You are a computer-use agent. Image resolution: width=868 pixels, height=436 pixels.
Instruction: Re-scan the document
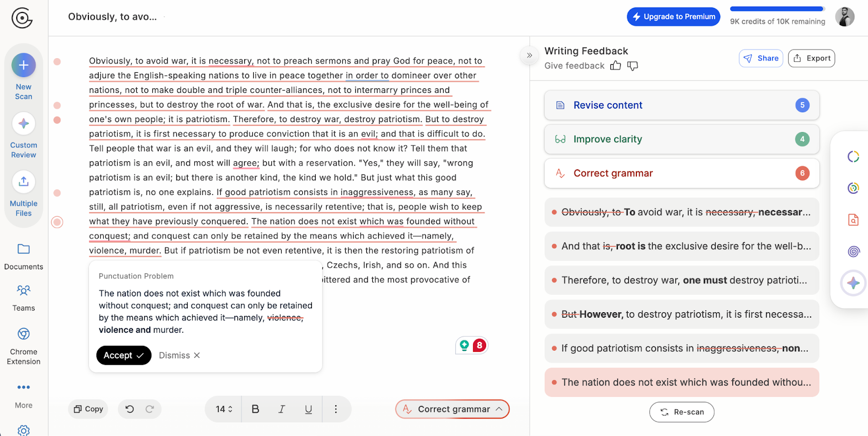pos(682,412)
